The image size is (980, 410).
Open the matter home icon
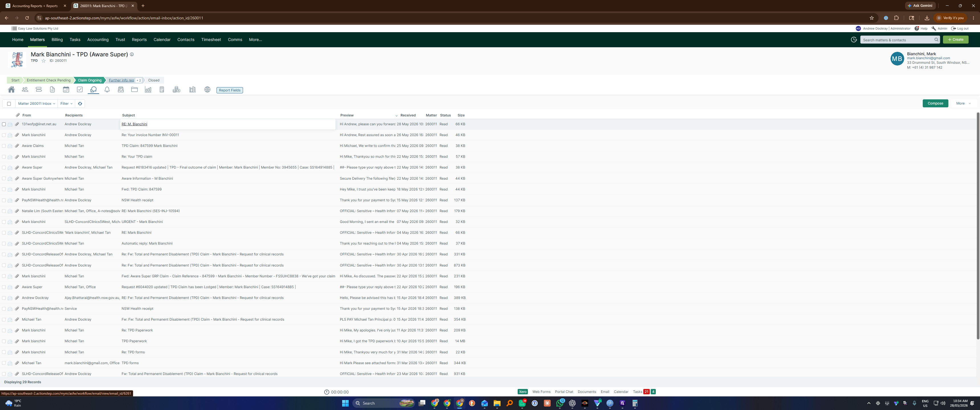pyautogui.click(x=11, y=90)
